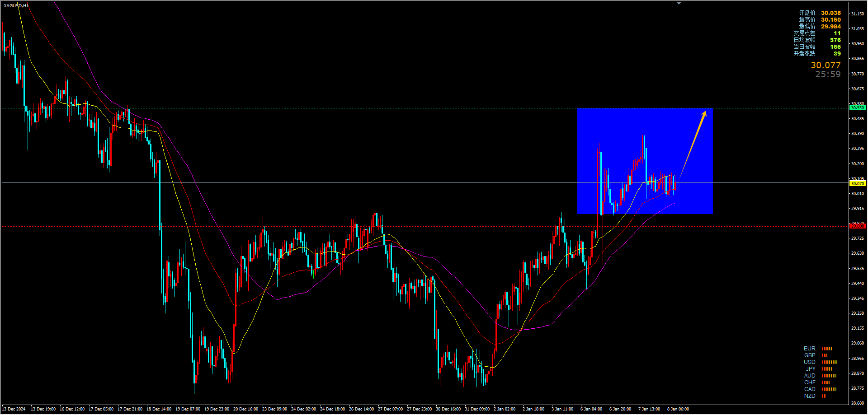Click the EUR currency label
This screenshot has width=868, height=415.
(x=809, y=349)
